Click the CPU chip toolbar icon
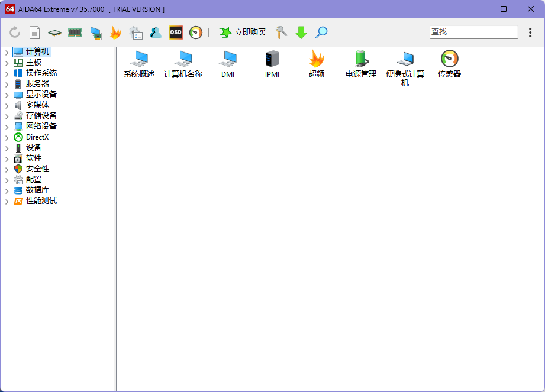 [54, 33]
